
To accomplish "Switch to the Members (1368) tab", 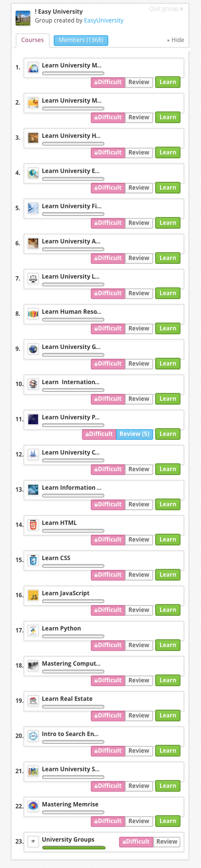I will [81, 40].
